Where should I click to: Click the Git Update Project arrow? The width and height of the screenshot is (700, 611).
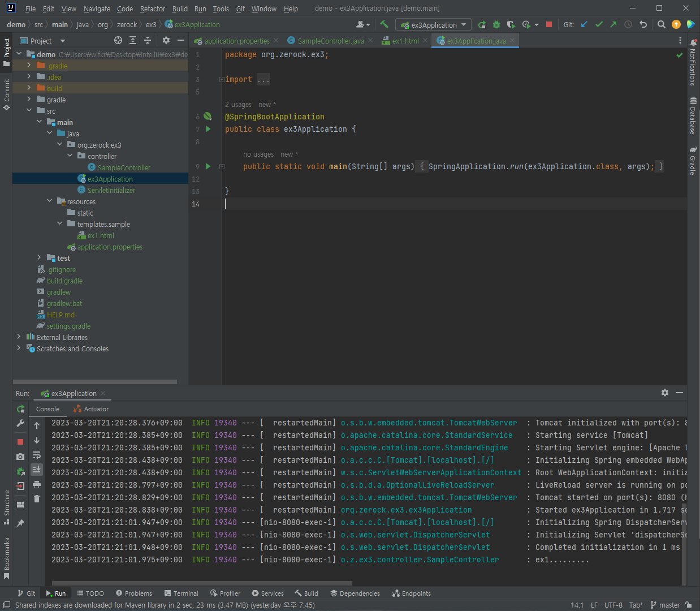(584, 24)
